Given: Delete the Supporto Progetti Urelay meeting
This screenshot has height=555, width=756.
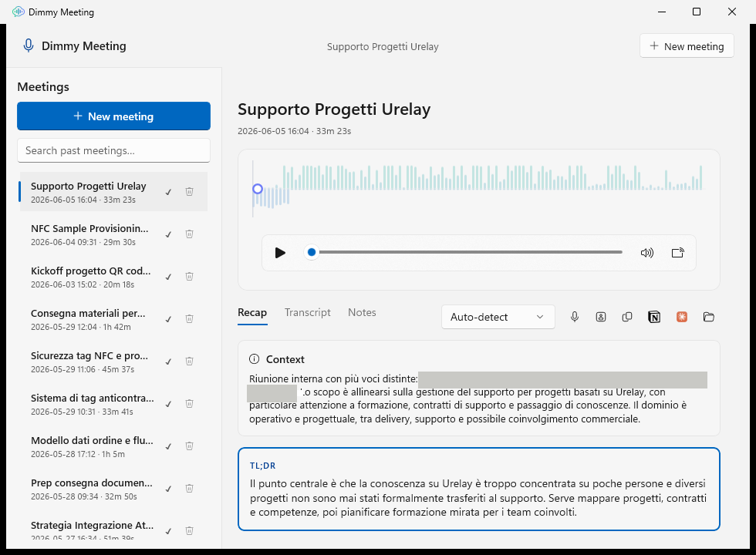Looking at the screenshot, I should 190,192.
